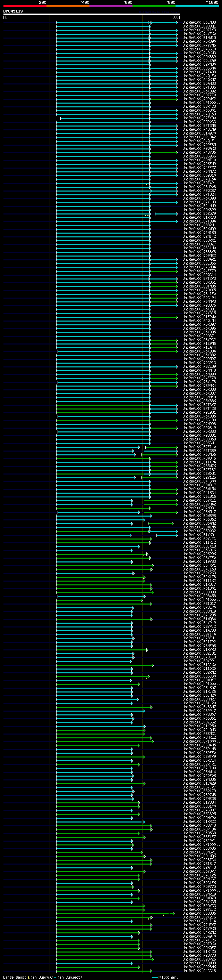The width and height of the screenshot is (222, 980).
Task: Select hit label UniRef100_A2T369
Action: (x=199, y=451)
